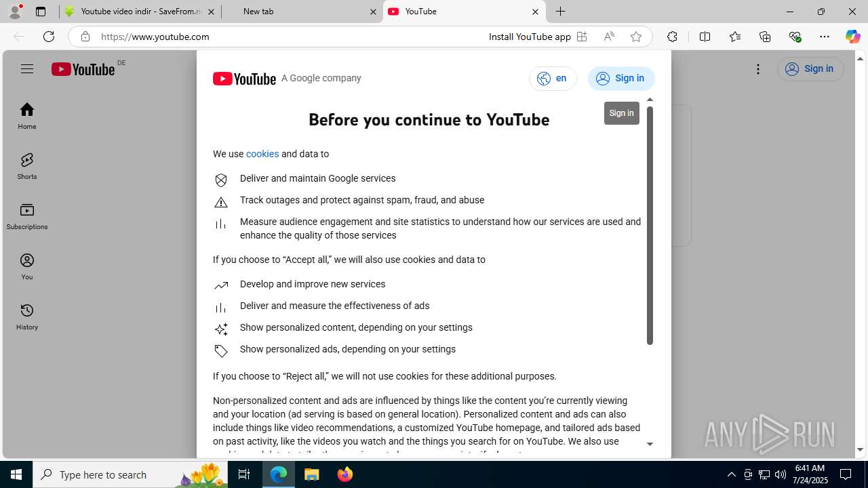Click the Edge profile avatar
Image resolution: width=868 pixels, height=488 pixels.
click(x=15, y=12)
